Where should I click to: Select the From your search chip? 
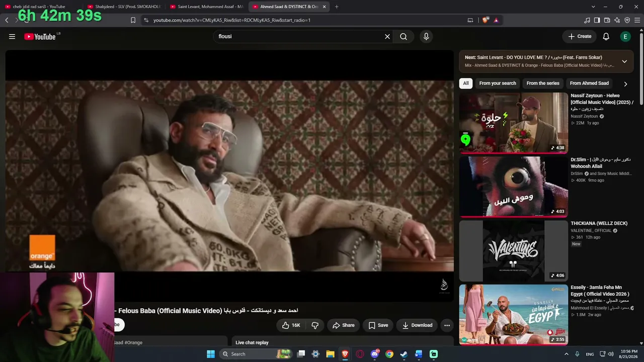pyautogui.click(x=498, y=83)
